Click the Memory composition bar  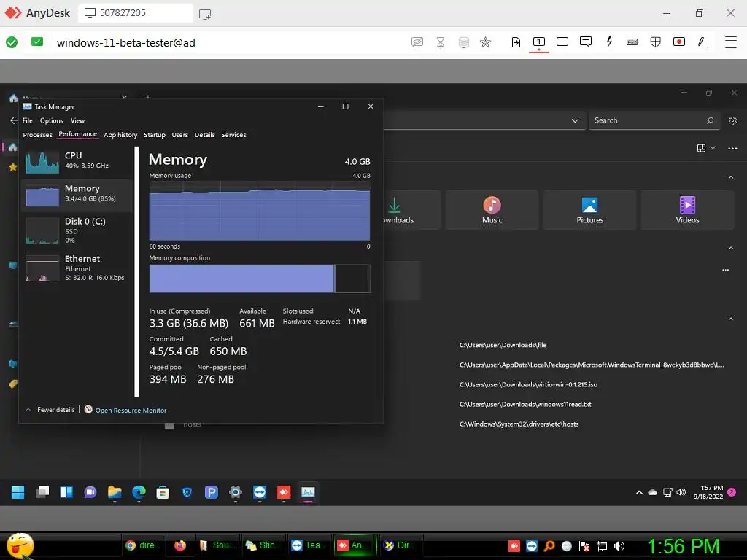pyautogui.click(x=260, y=279)
